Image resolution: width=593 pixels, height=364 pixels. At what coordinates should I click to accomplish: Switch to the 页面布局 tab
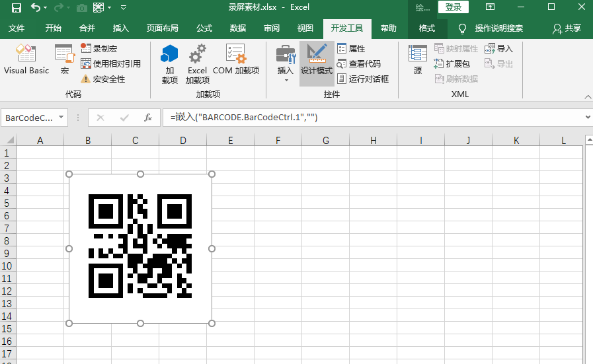162,28
